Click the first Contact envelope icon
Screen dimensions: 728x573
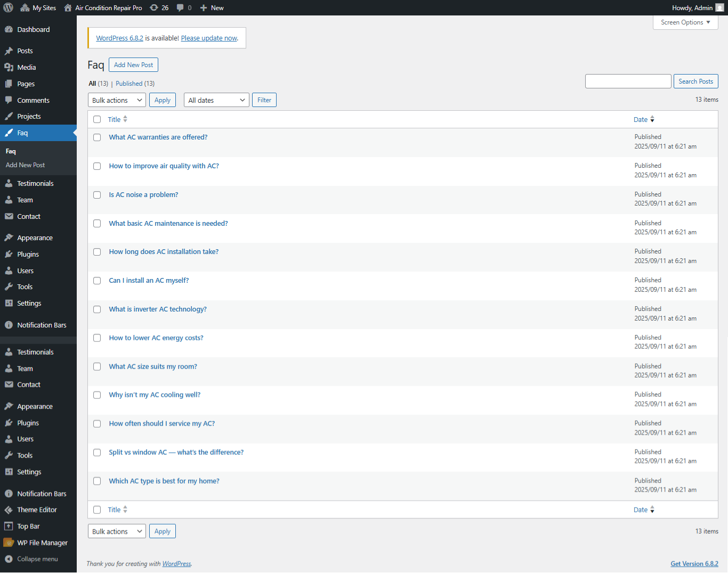(x=9, y=217)
